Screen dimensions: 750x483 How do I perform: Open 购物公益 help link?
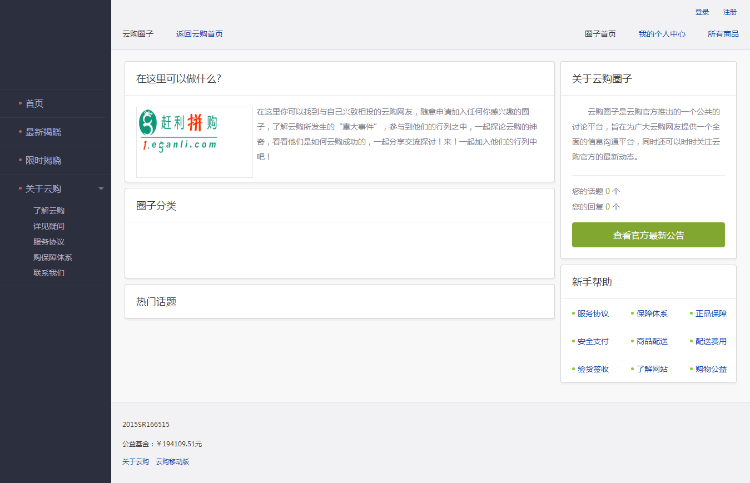(711, 369)
